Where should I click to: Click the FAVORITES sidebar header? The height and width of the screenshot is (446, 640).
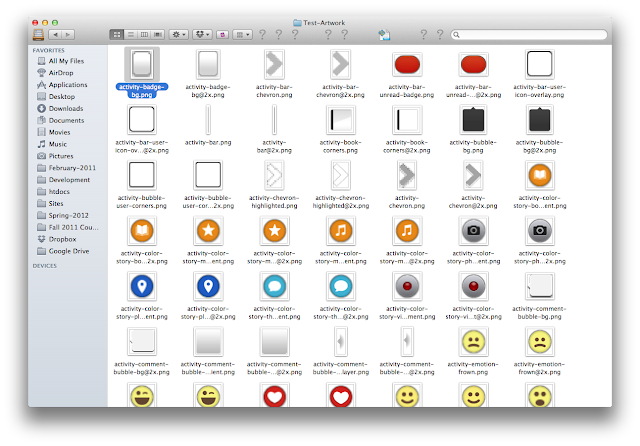pos(49,50)
